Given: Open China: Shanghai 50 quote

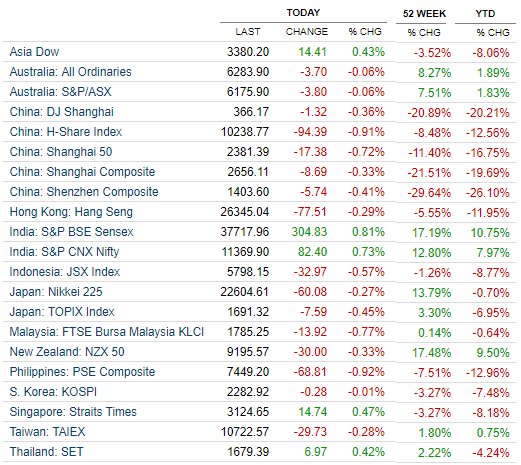Looking at the screenshot, I should click(61, 152).
